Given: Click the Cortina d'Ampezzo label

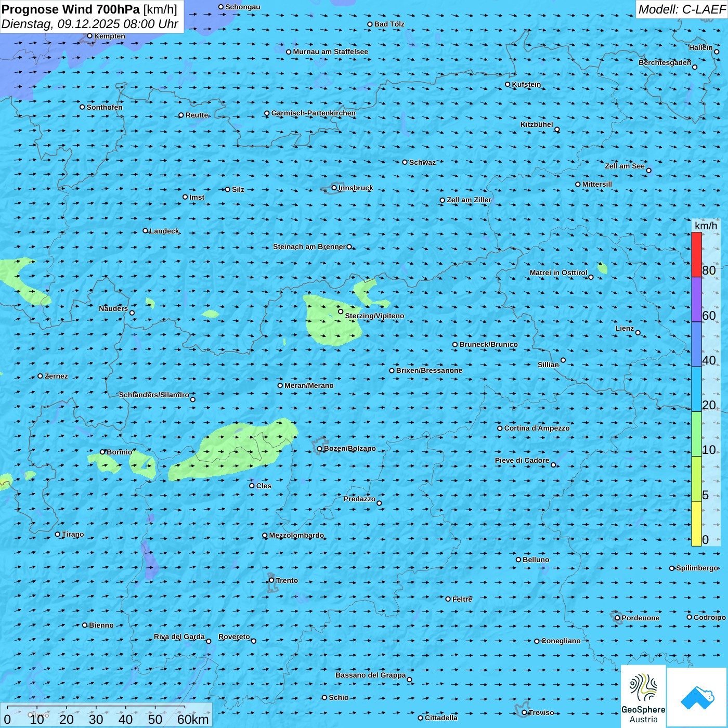Looking at the screenshot, I should point(537,428).
